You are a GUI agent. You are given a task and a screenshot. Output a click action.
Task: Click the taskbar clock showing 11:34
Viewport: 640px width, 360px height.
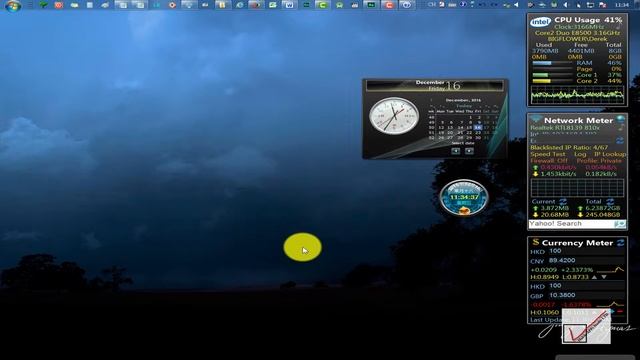pyautogui.click(x=622, y=5)
